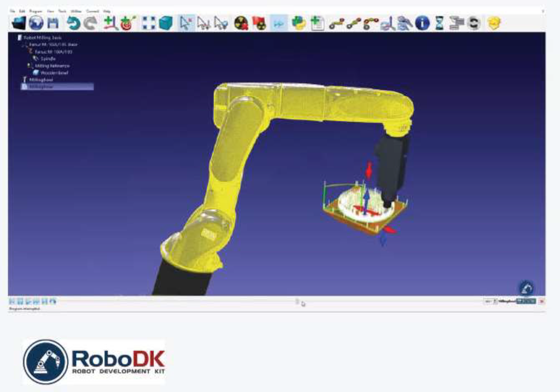Image resolution: width=560 pixels, height=392 pixels.
Task: Add a circular move instruction
Action: coord(371,24)
